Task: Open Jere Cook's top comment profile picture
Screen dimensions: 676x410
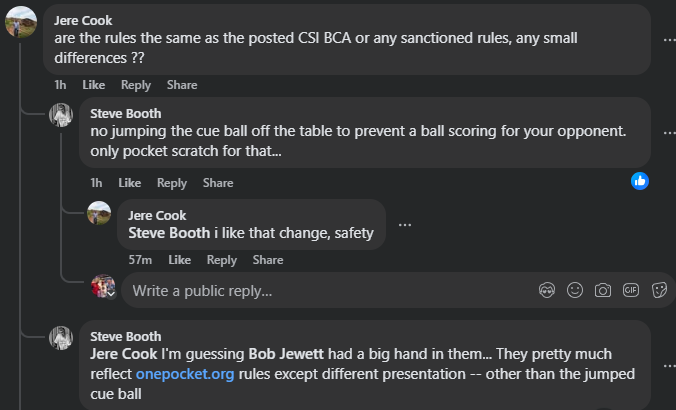Action: [x=22, y=22]
